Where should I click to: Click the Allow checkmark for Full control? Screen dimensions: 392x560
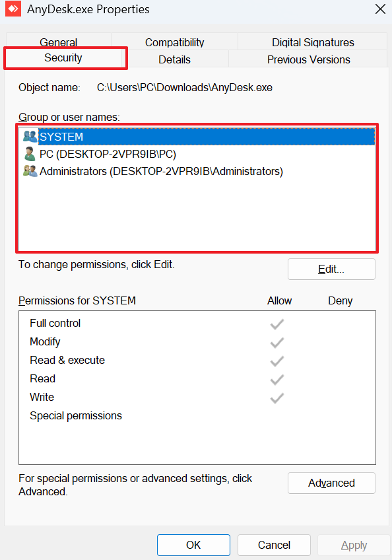277,324
